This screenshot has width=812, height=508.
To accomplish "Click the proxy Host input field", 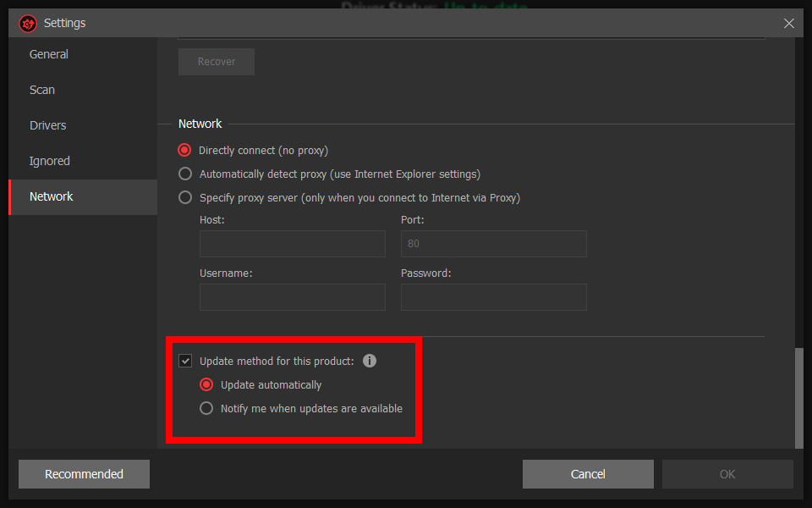I will (x=293, y=244).
